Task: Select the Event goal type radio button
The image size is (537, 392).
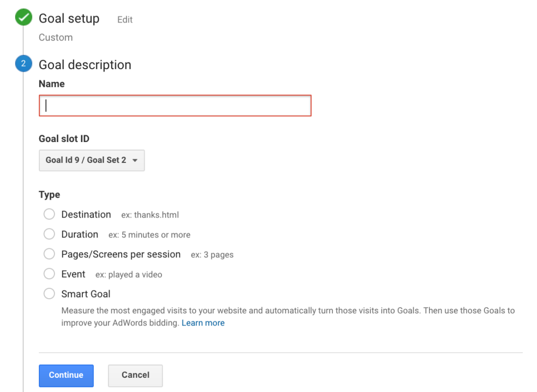Action: point(49,274)
